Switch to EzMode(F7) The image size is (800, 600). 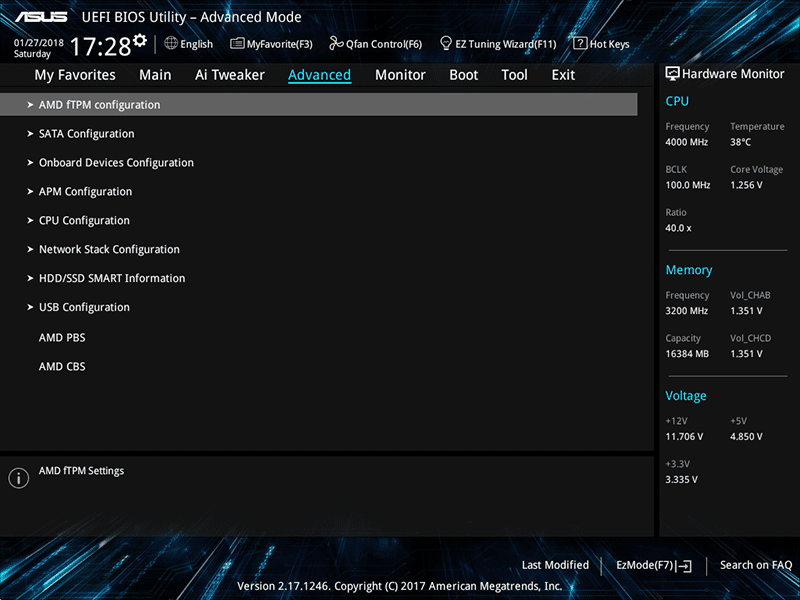(654, 565)
